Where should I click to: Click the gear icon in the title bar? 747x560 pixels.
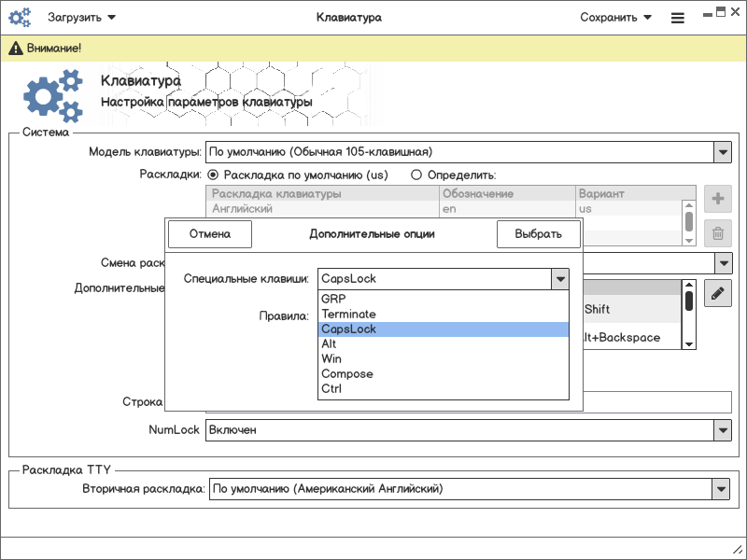[20, 17]
